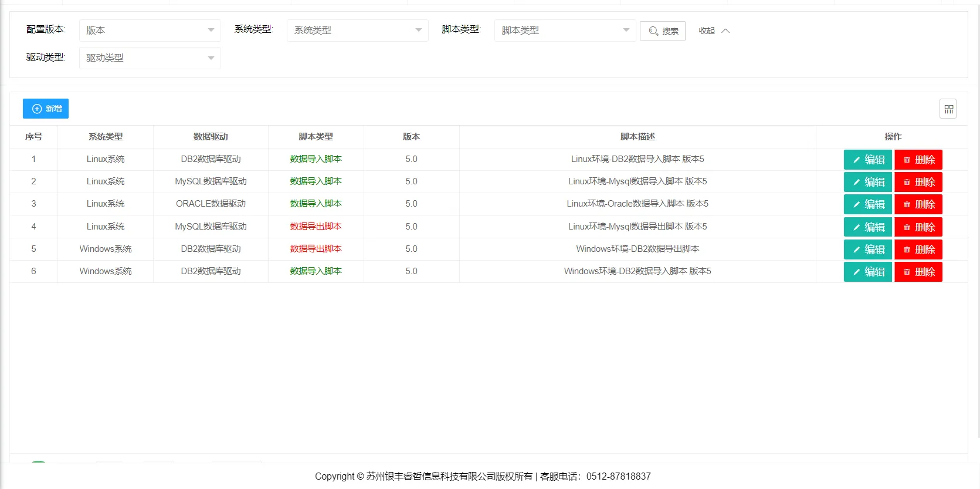Edit row 1 Linux DB2 import script
The height and width of the screenshot is (489, 980).
point(867,160)
